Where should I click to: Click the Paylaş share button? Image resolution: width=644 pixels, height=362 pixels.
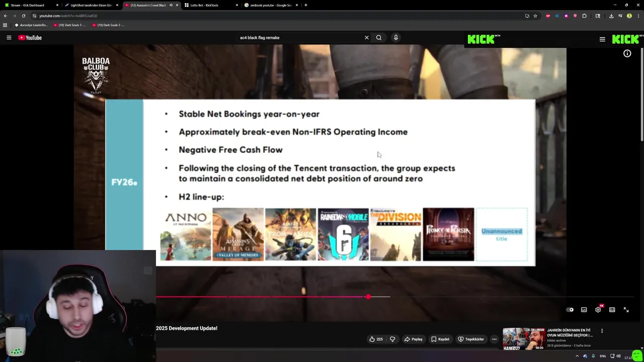coord(413,339)
